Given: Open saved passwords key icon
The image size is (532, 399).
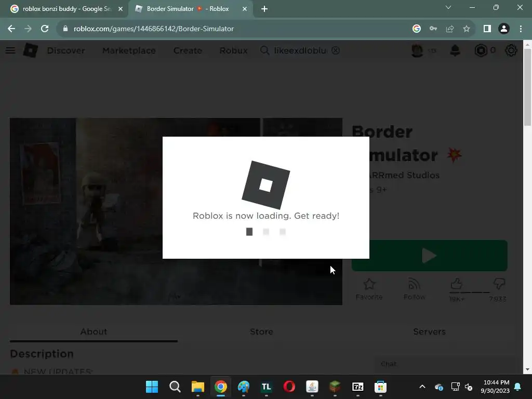Looking at the screenshot, I should point(433,29).
